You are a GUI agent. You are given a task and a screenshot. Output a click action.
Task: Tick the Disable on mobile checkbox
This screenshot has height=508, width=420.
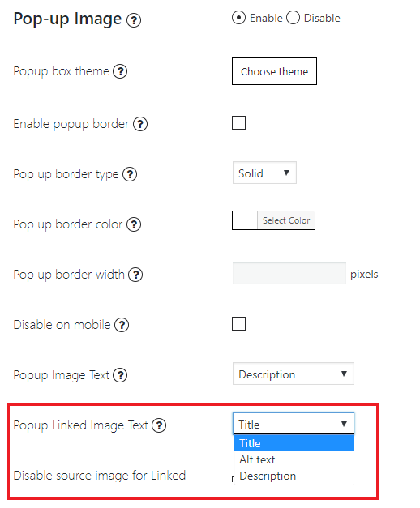pyautogui.click(x=238, y=323)
